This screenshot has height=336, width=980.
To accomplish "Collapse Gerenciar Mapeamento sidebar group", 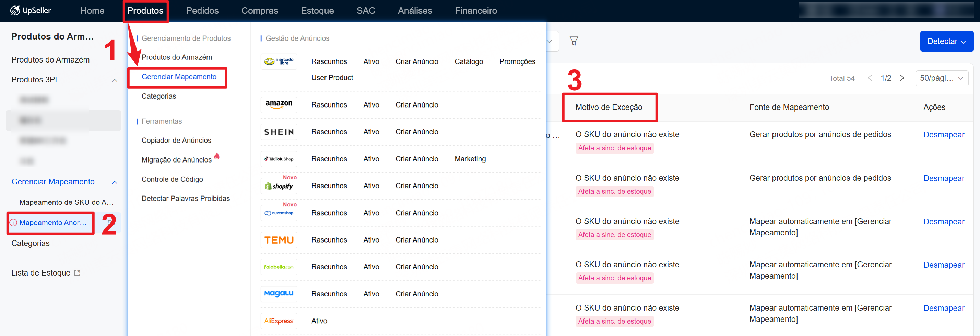I will 114,182.
